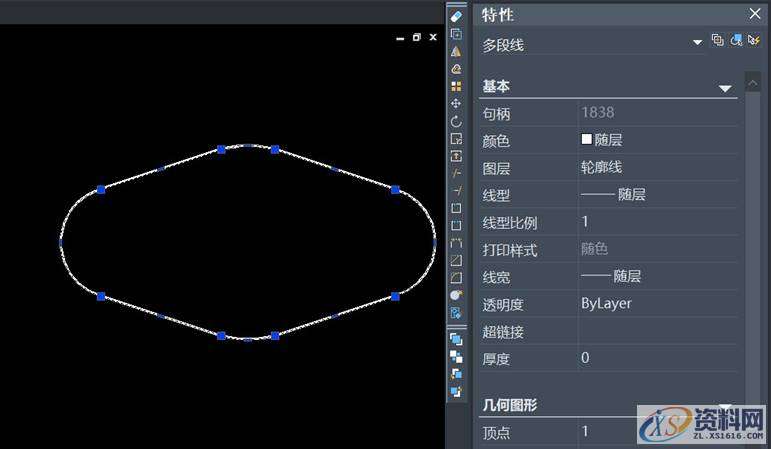Activate the Rotate tool

pyautogui.click(x=456, y=121)
